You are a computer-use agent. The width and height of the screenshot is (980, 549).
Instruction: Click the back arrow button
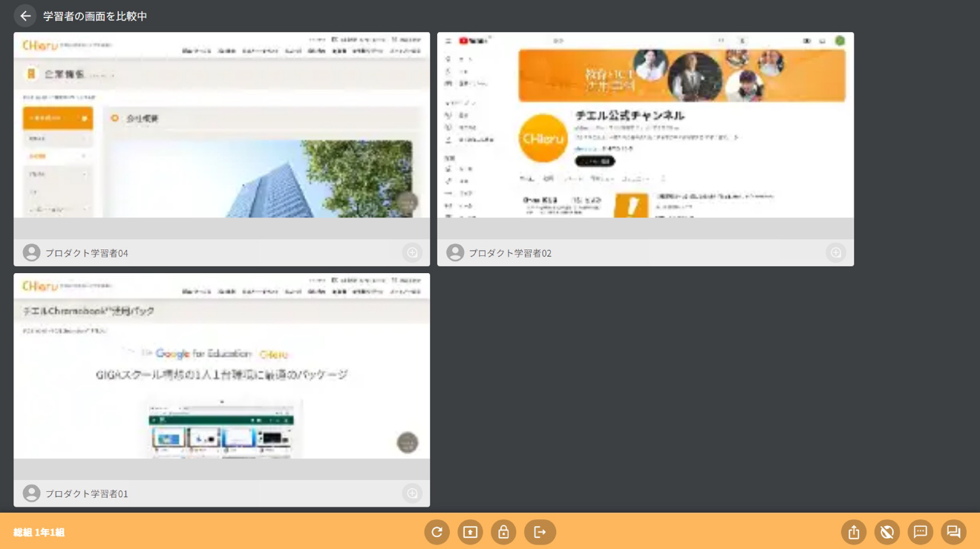coord(25,16)
